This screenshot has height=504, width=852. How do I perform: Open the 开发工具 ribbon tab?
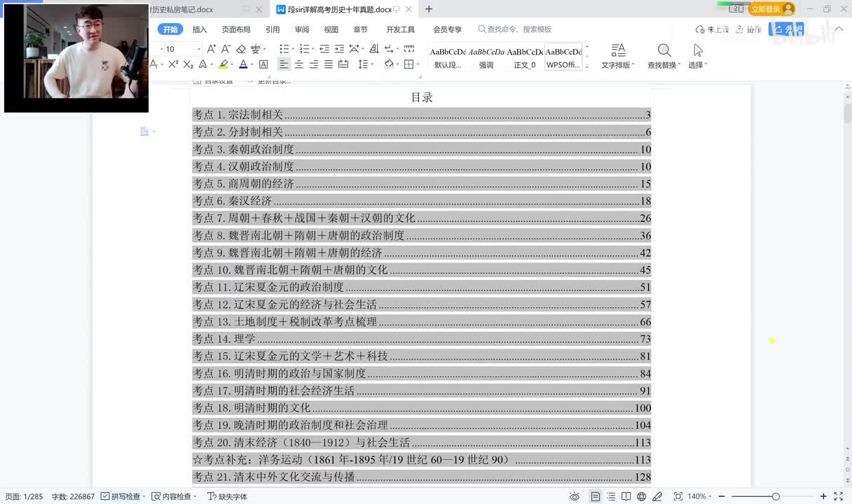click(x=400, y=29)
